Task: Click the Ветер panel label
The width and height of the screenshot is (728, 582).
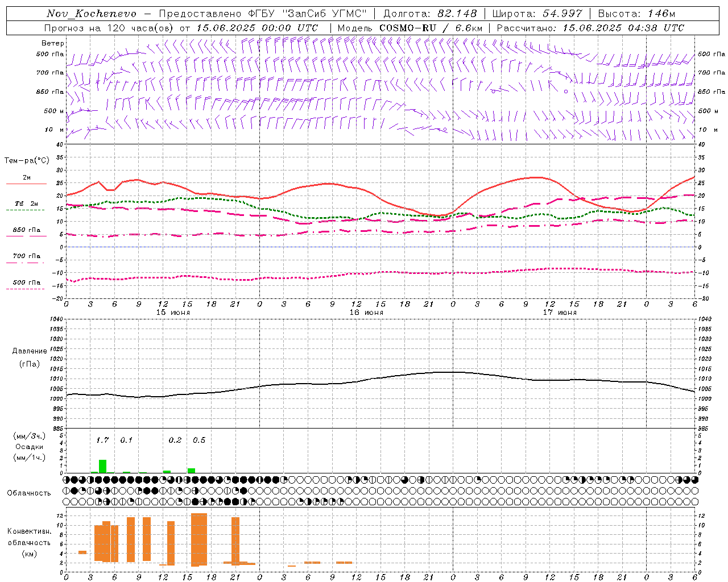Action: pos(53,43)
